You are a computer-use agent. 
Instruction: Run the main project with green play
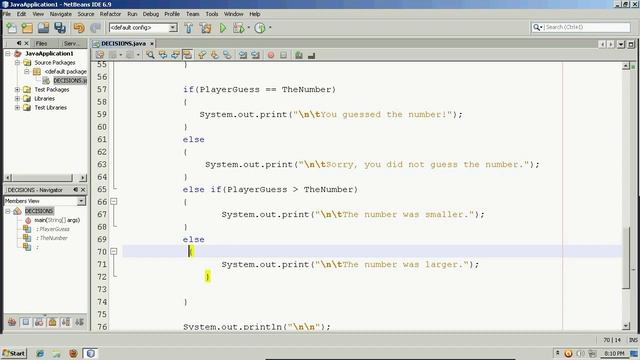click(x=222, y=28)
